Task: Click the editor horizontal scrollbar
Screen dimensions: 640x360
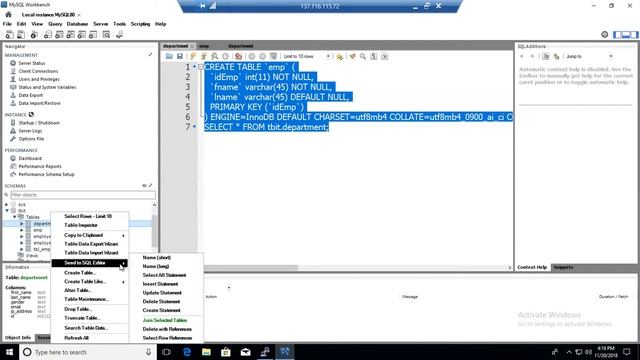Action: pos(251,268)
